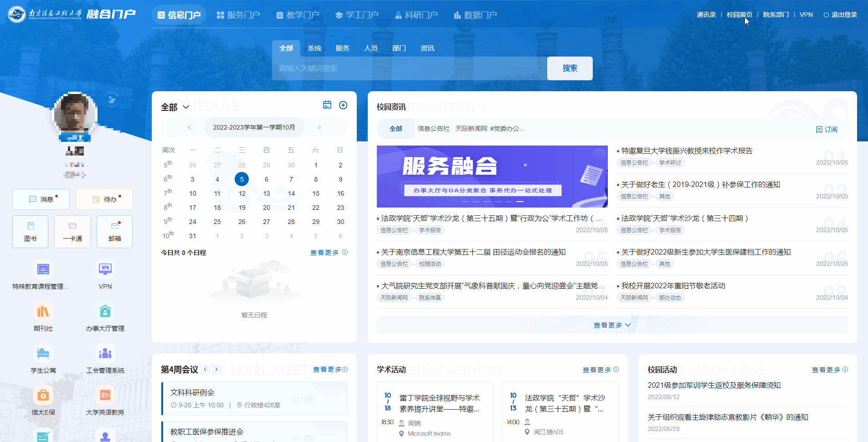The image size is (868, 442).
Task: Select the 人员 search category tab
Action: click(370, 48)
